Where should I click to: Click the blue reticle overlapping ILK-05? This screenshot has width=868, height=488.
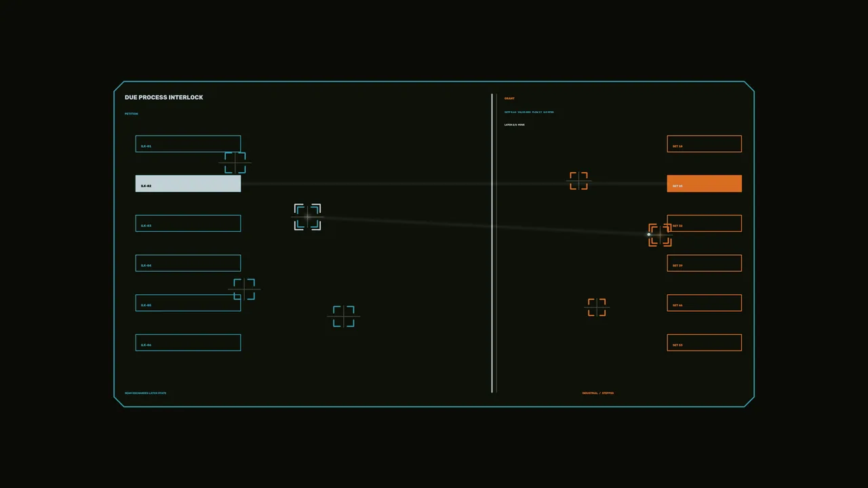244,289
